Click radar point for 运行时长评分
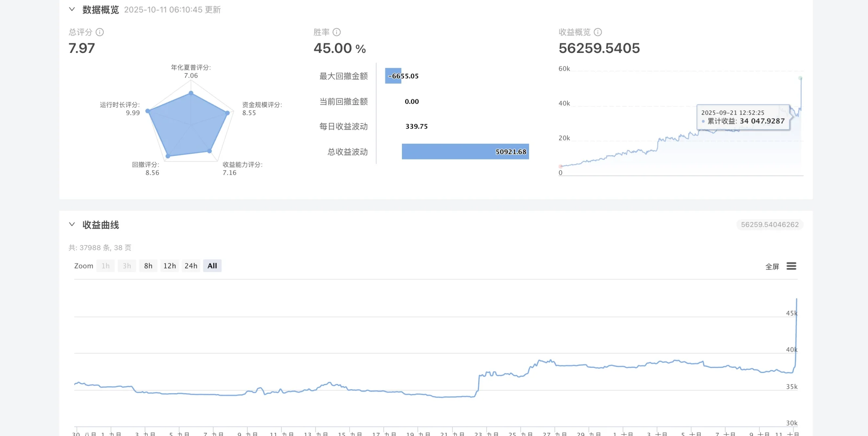Image resolution: width=868 pixels, height=436 pixels. pyautogui.click(x=148, y=111)
